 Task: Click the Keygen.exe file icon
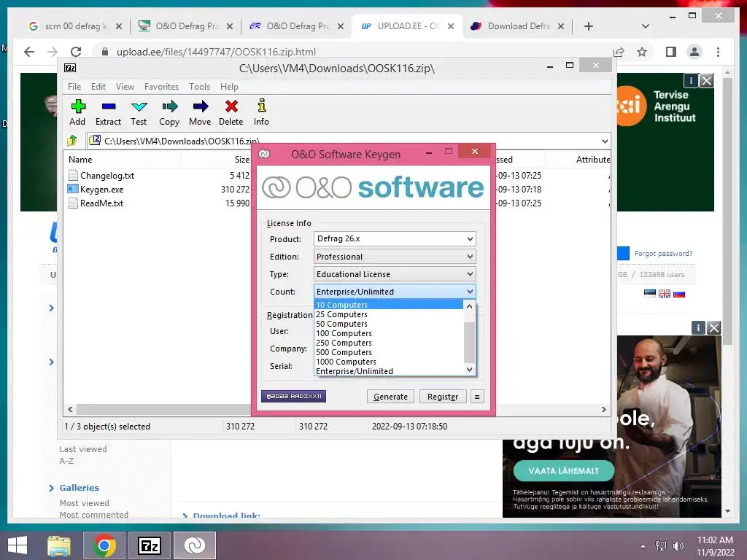[73, 189]
